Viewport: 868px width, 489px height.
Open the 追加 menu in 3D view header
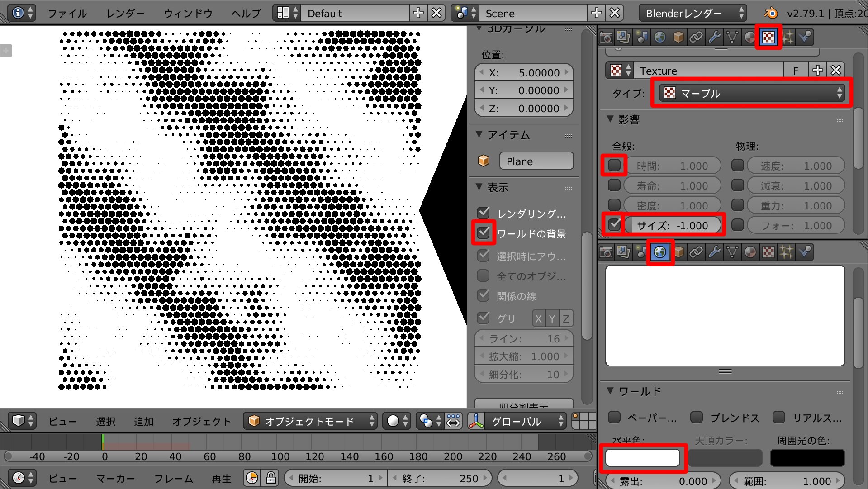tap(144, 422)
